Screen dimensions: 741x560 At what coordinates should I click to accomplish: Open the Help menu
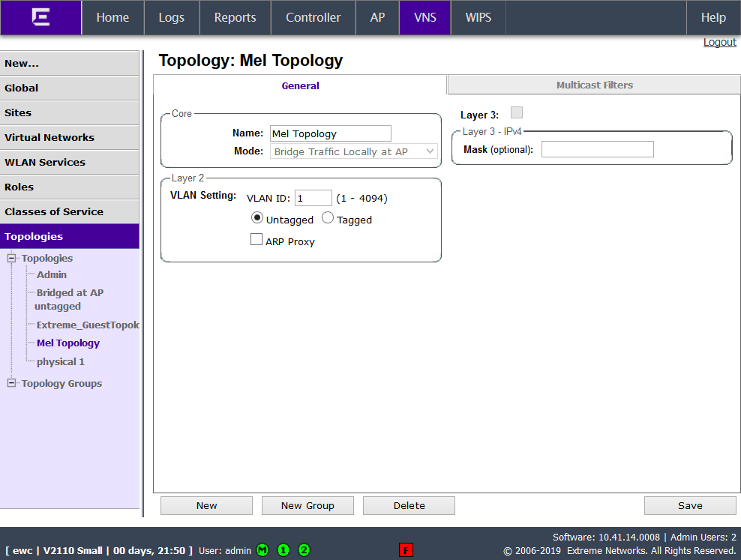pyautogui.click(x=713, y=17)
